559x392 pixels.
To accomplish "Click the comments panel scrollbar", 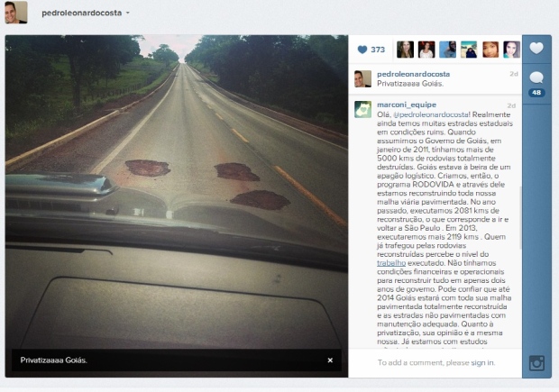I will click(520, 217).
